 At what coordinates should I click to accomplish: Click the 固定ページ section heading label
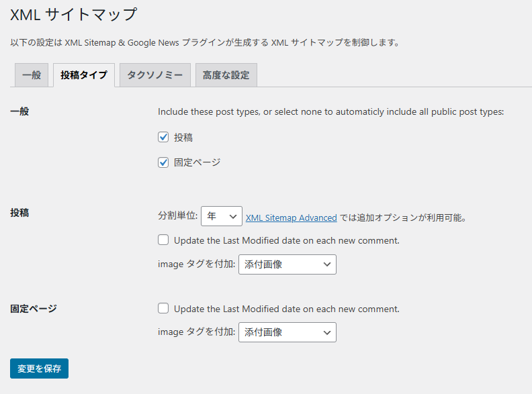click(x=34, y=309)
